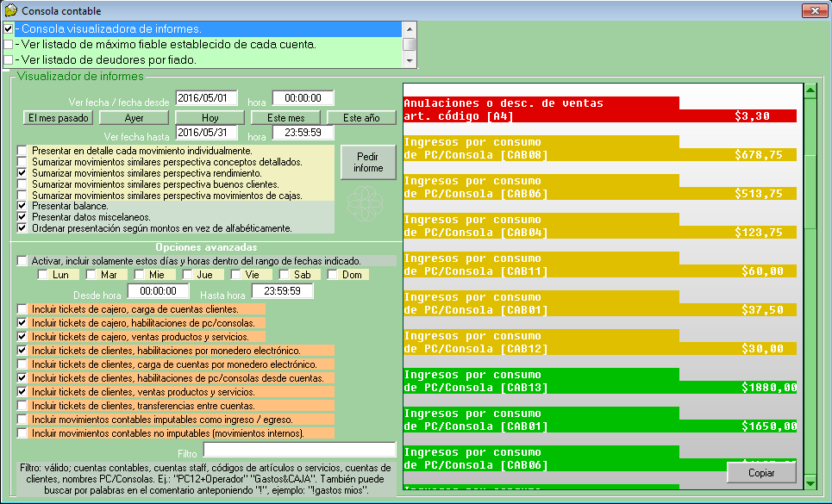Close the Consola contable window
The height and width of the screenshot is (504, 832).
coord(815,10)
